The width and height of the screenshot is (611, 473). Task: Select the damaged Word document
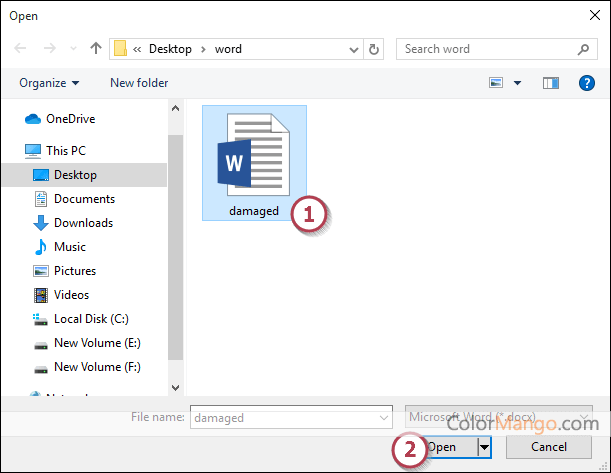coord(254,162)
